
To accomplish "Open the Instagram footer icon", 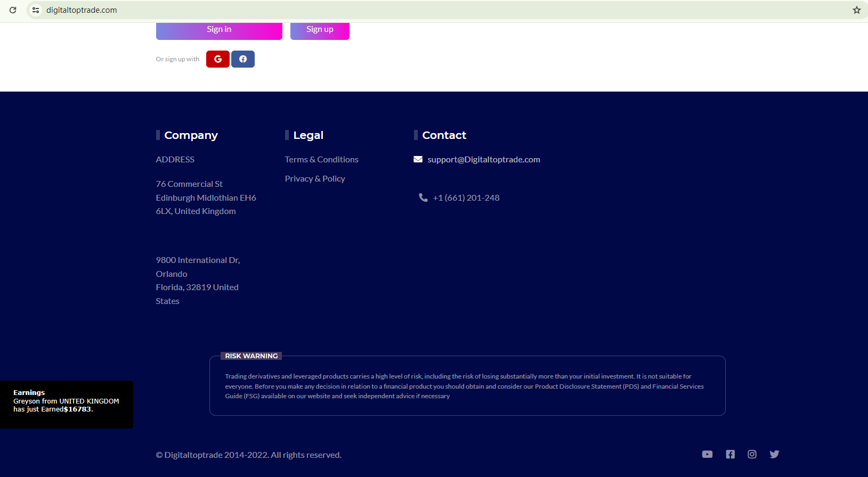I will coord(752,454).
